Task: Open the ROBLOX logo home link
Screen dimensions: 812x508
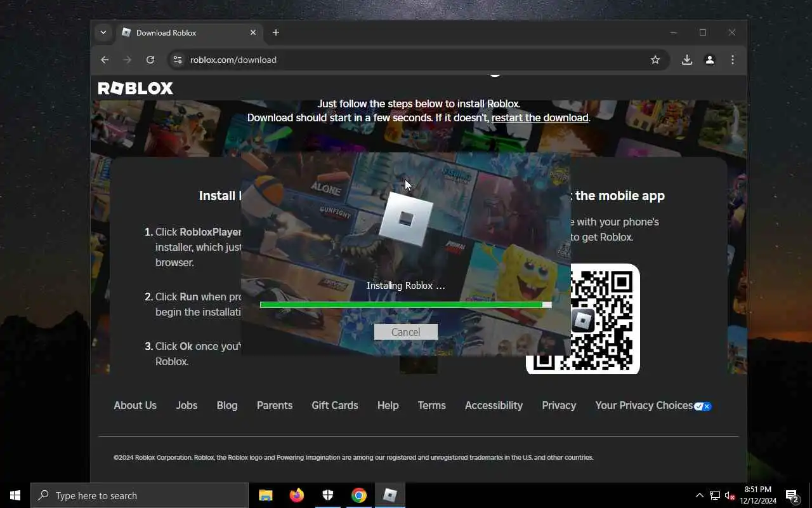Action: (x=135, y=88)
